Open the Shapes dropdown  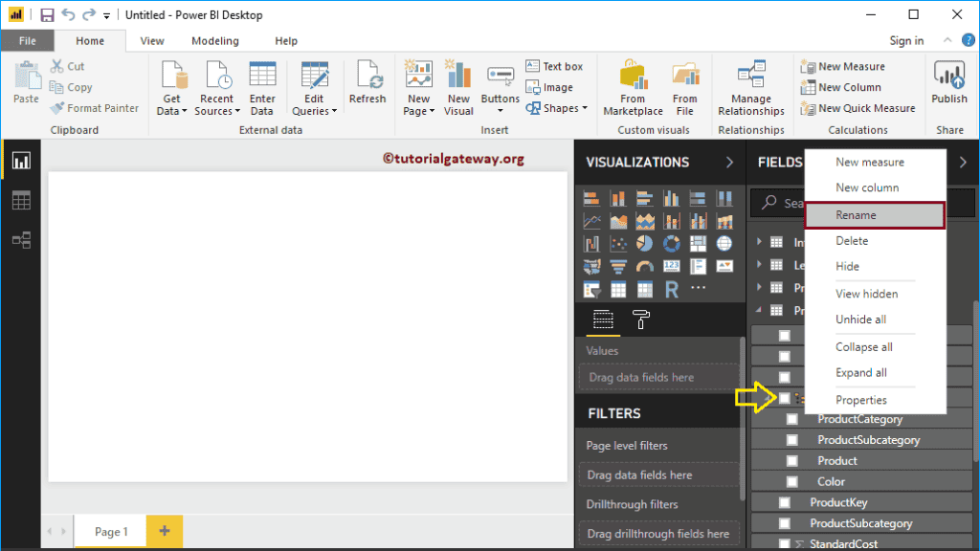tap(557, 108)
